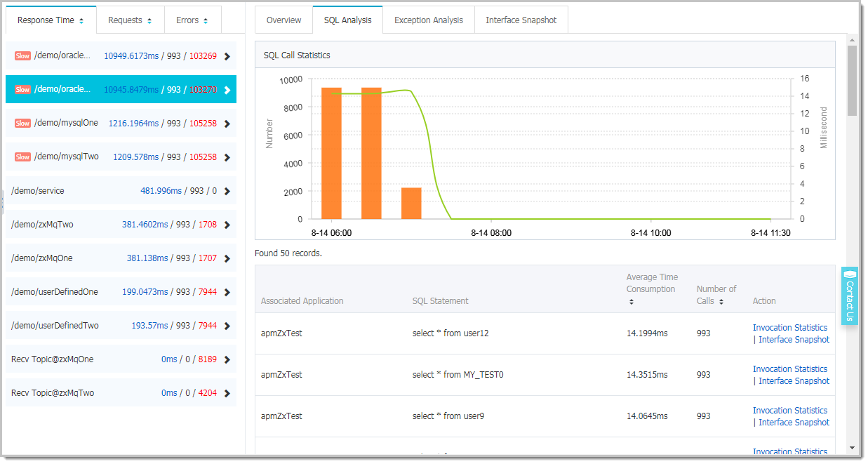The height and width of the screenshot is (464, 868).
Task: Click the 14.3515ms average time value
Action: pos(647,375)
